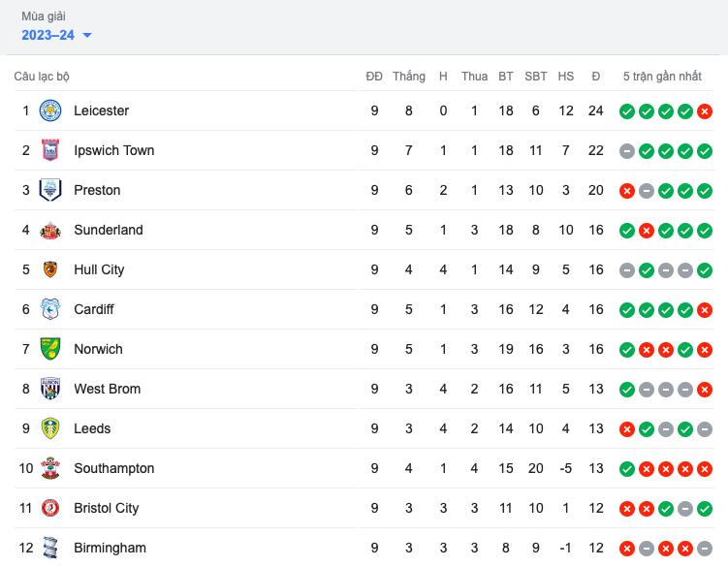Click the Hull City crest icon

50,269
